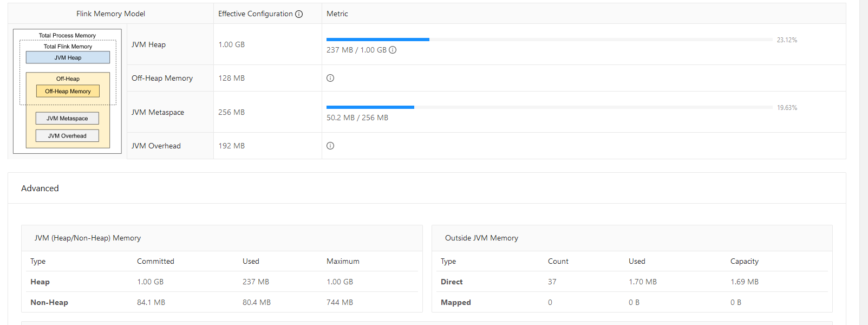This screenshot has width=868, height=325.
Task: Click Direct row label
Action: (452, 282)
